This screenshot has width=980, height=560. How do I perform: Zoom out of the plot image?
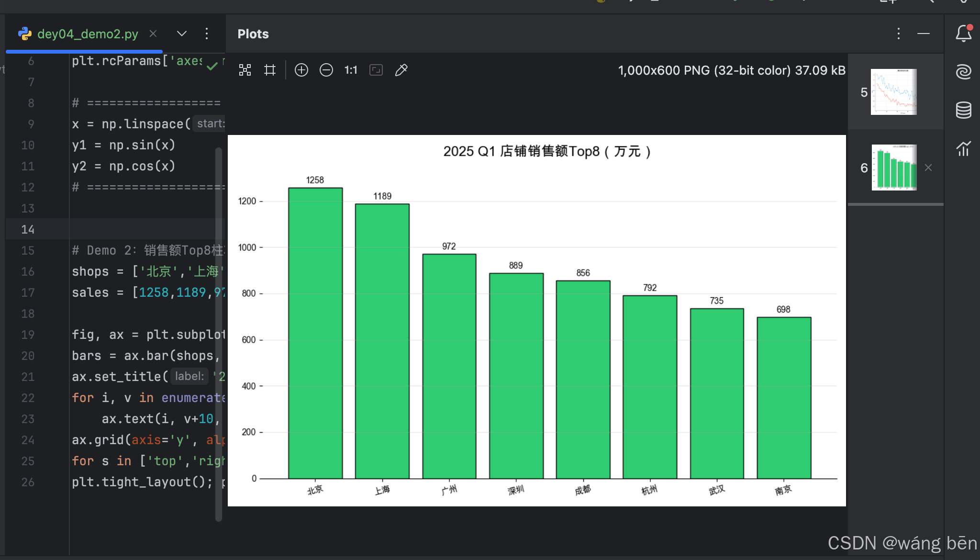point(326,70)
